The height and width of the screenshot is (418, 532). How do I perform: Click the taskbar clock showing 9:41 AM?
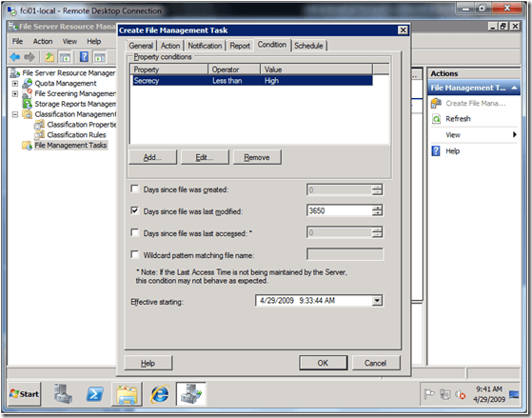pos(488,394)
